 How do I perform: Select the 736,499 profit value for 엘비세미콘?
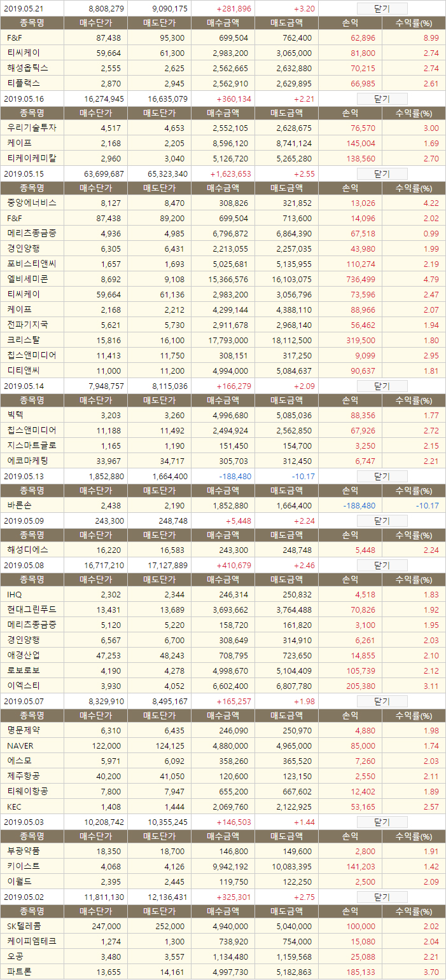pos(360,279)
